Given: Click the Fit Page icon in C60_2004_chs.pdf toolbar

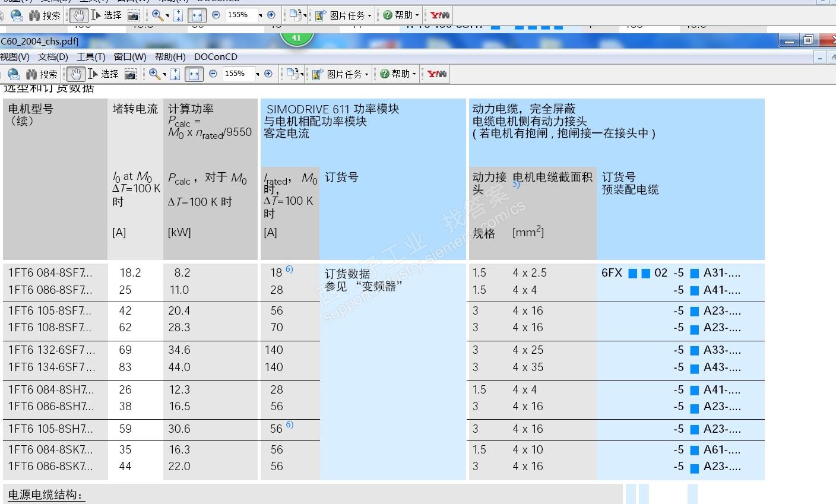Looking at the screenshot, I should [x=175, y=74].
